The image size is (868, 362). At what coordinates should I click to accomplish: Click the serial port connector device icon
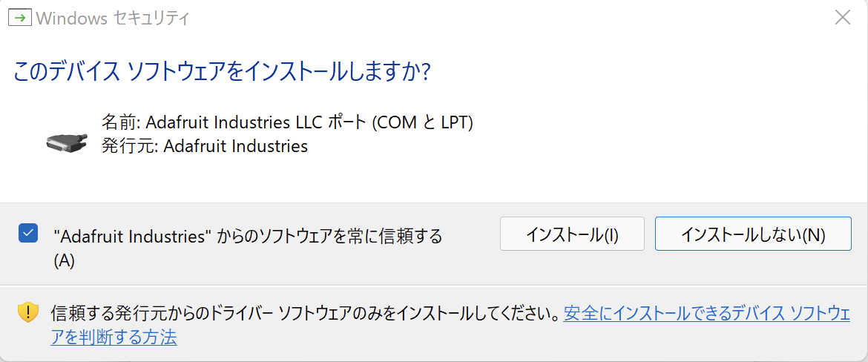66,142
